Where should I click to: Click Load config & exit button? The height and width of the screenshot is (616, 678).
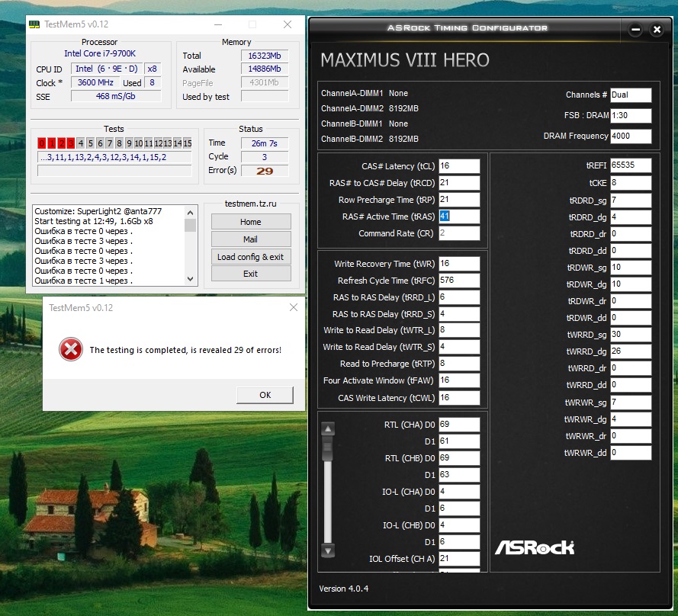[251, 257]
